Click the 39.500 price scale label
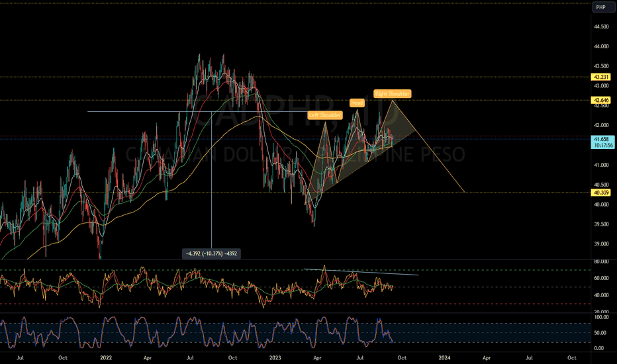Screen dimensions: 617x364 [x=601, y=224]
